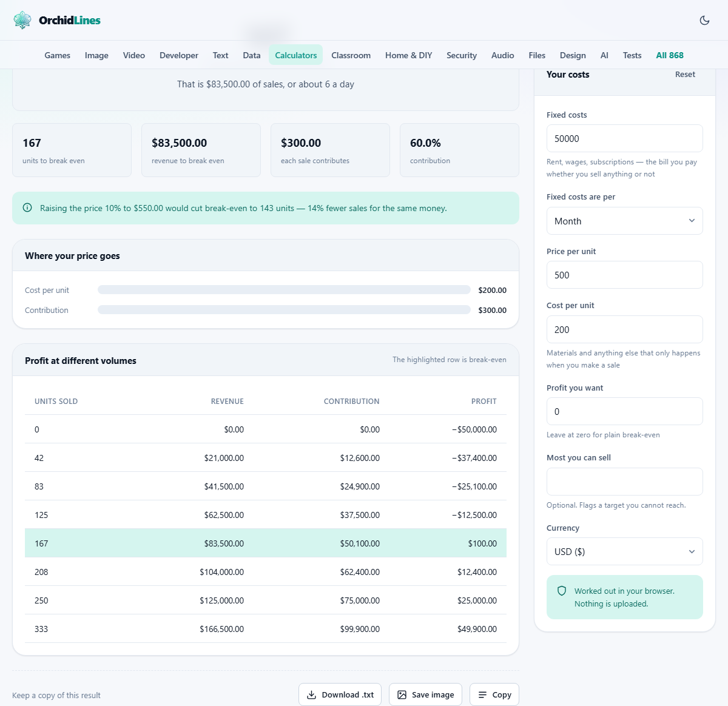Click the Most you can sell input
The width and height of the screenshot is (728, 706).
click(x=624, y=482)
